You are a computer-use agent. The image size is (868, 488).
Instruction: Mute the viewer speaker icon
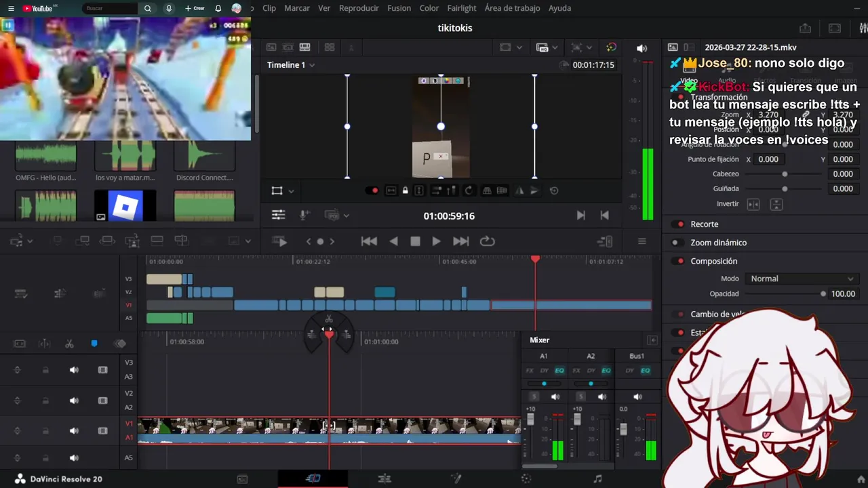(642, 48)
